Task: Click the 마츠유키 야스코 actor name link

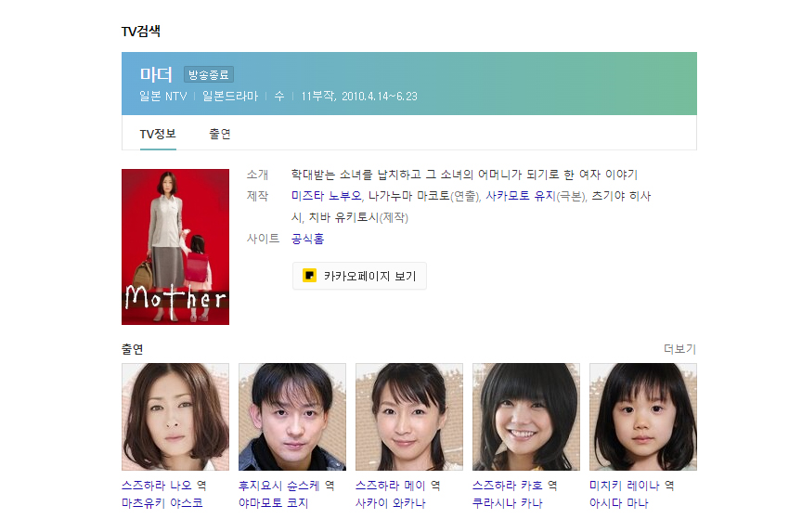Action: (162, 503)
